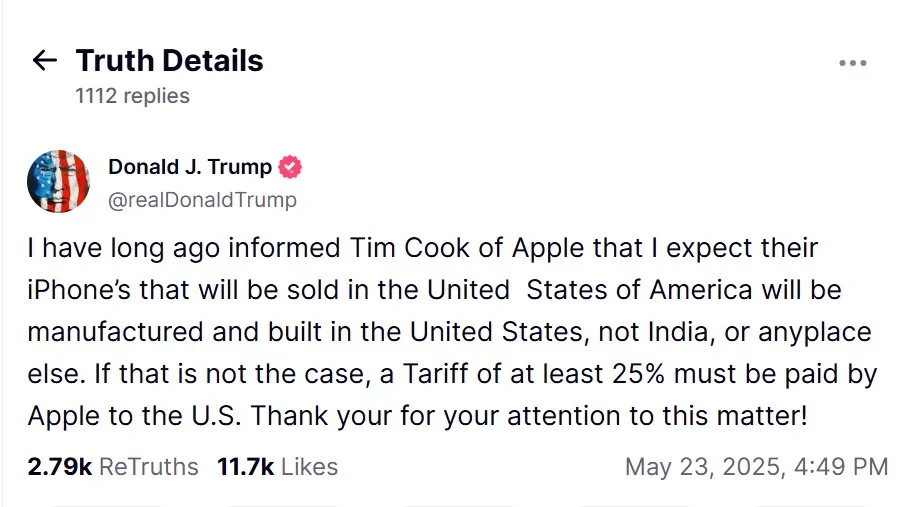Open the three-dot more options menu

(x=852, y=63)
